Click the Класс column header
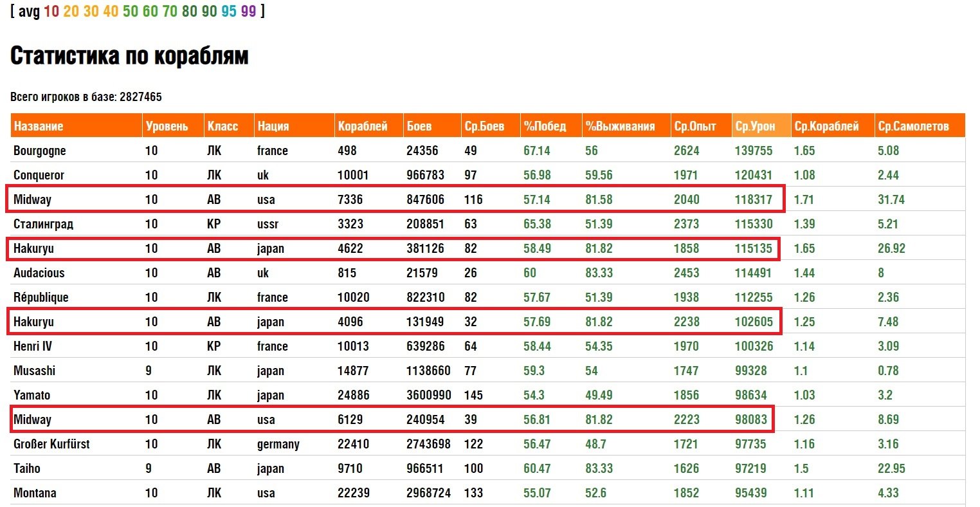This screenshot has height=507, width=980. point(222,126)
